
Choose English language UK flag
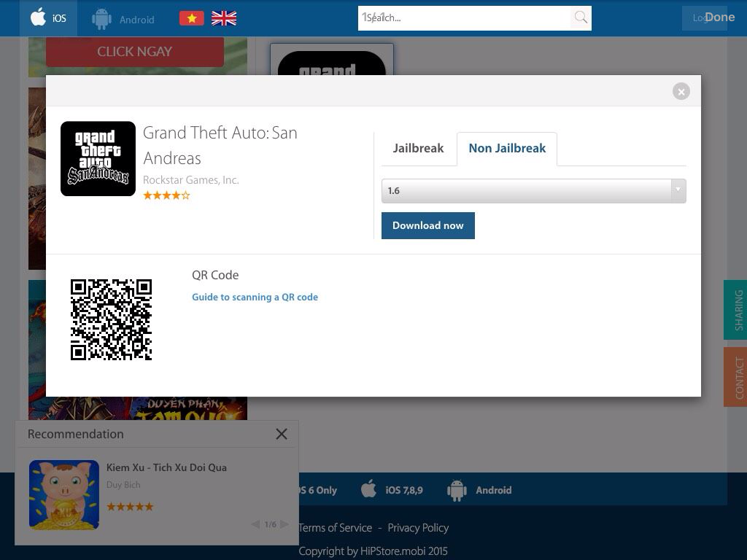pos(224,18)
